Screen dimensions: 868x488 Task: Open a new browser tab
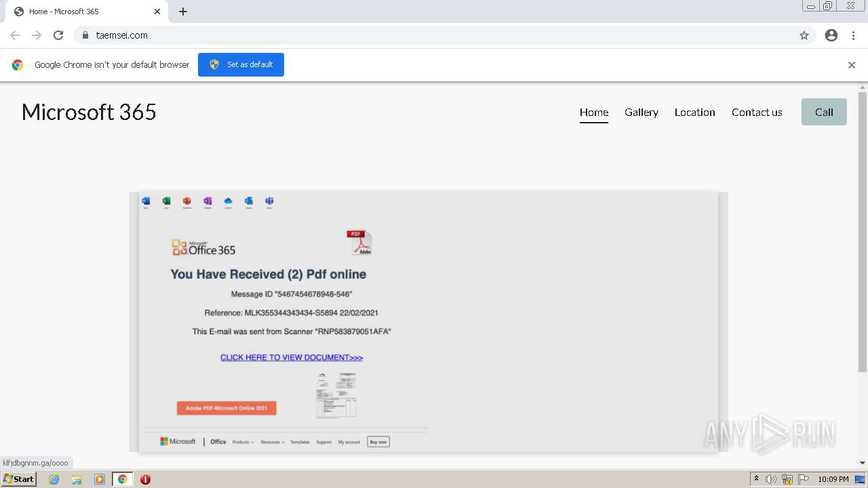(183, 12)
